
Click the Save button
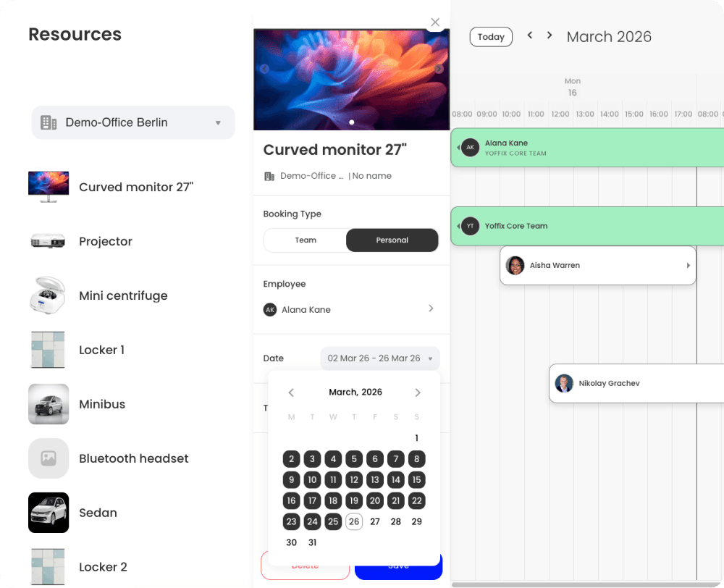(x=398, y=566)
